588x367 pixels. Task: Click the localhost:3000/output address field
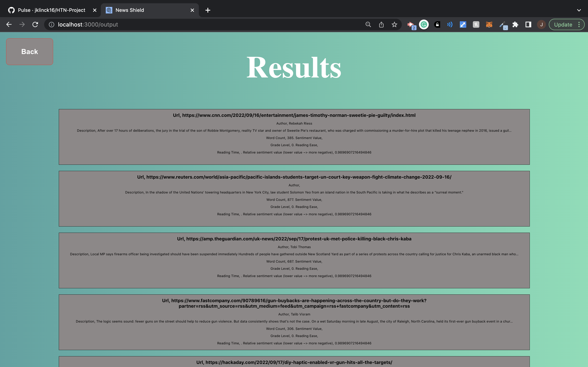click(194, 24)
